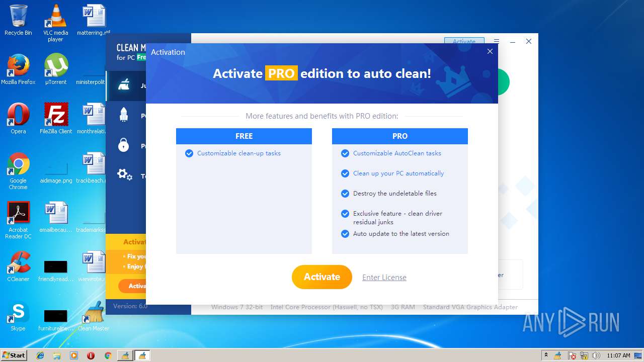Launch Chrome from taskbar
This screenshot has width=644, height=362.
(x=108, y=355)
